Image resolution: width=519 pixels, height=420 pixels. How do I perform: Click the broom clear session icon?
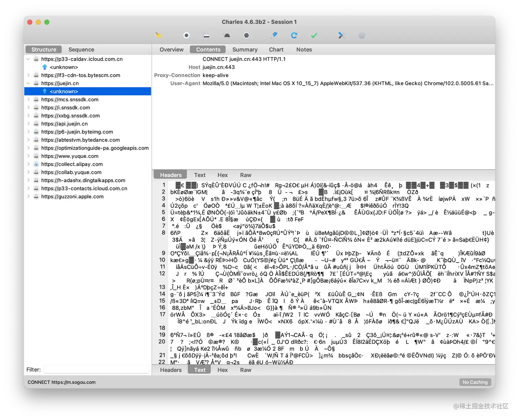pyautogui.click(x=158, y=35)
